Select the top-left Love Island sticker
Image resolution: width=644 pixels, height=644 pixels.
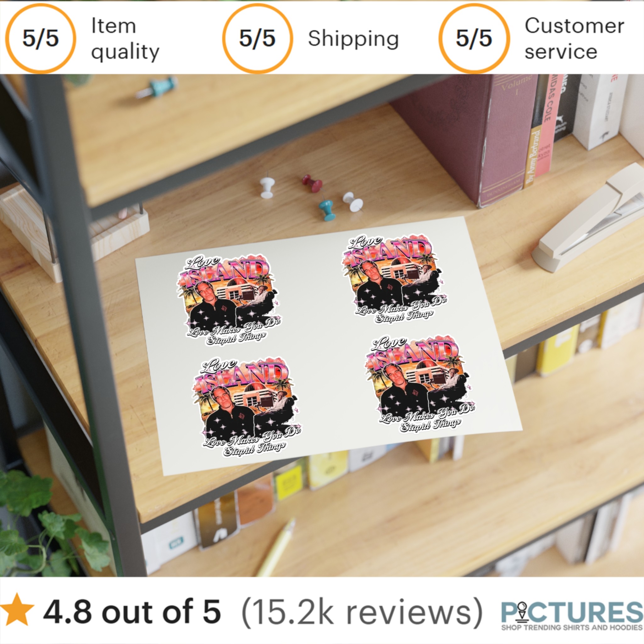[x=229, y=299]
